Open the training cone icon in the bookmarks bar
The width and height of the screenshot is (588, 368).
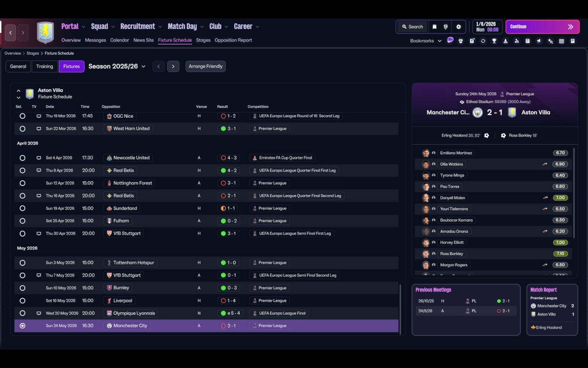click(505, 41)
